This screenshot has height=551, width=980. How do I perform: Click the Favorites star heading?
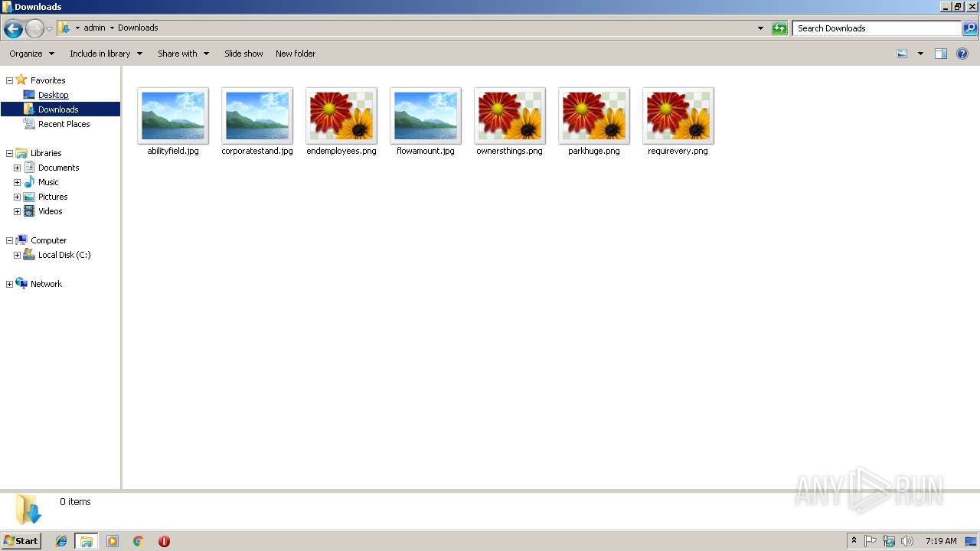click(x=40, y=80)
